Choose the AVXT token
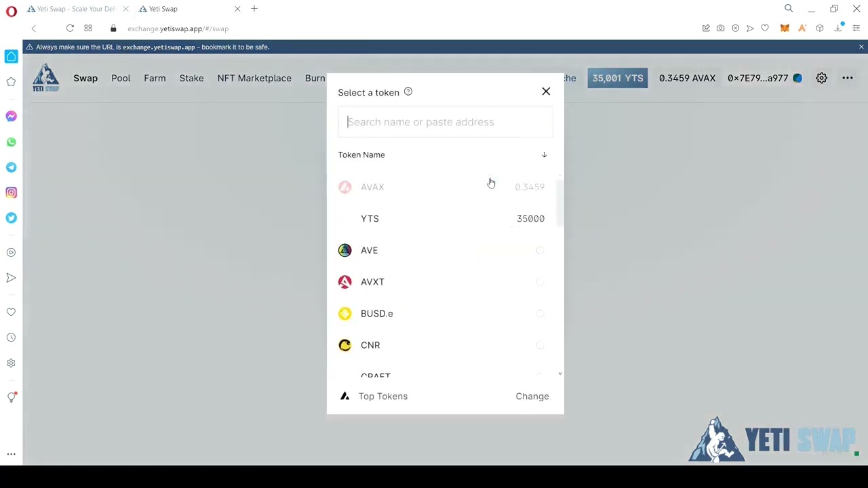868x488 pixels. [441, 282]
